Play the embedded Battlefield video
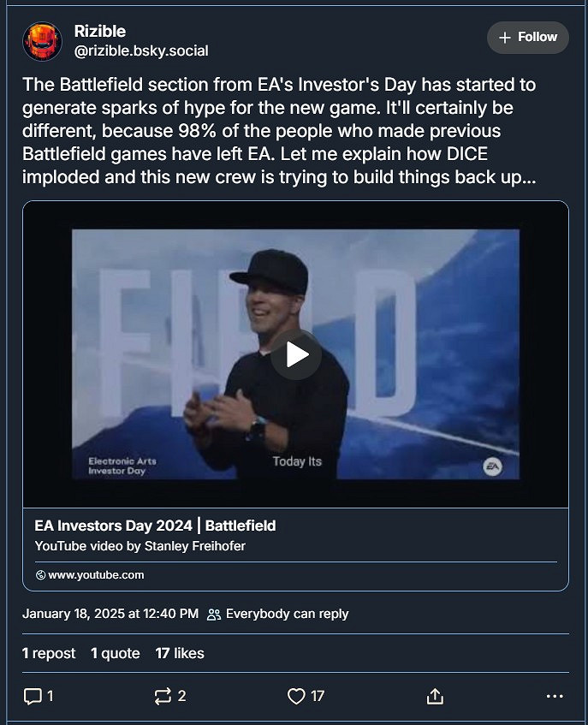Screen dimensions: 588x725 (x=296, y=354)
